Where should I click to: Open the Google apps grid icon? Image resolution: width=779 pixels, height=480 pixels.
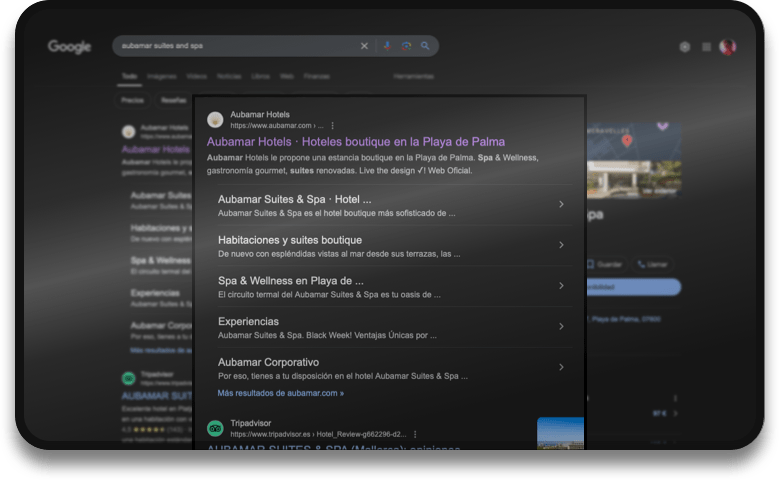[706, 47]
